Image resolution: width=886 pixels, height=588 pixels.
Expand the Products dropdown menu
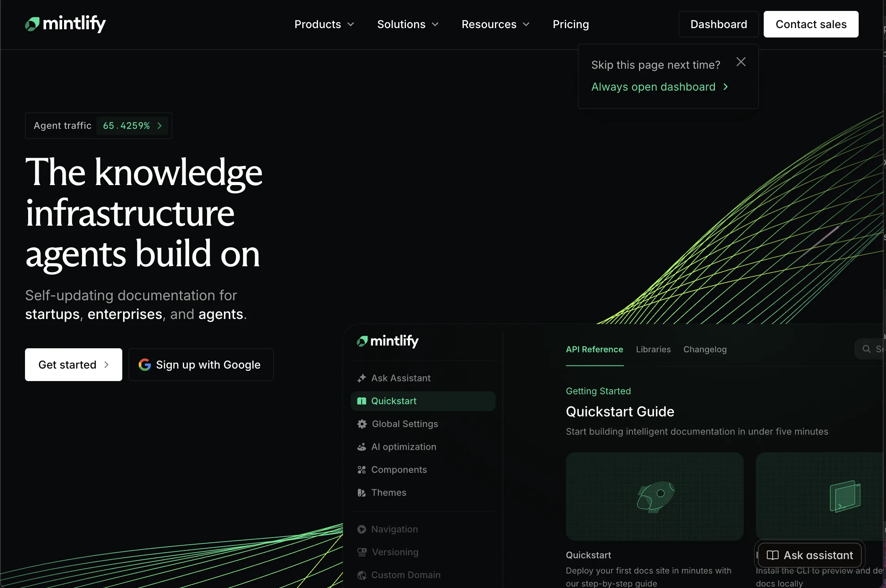click(324, 24)
